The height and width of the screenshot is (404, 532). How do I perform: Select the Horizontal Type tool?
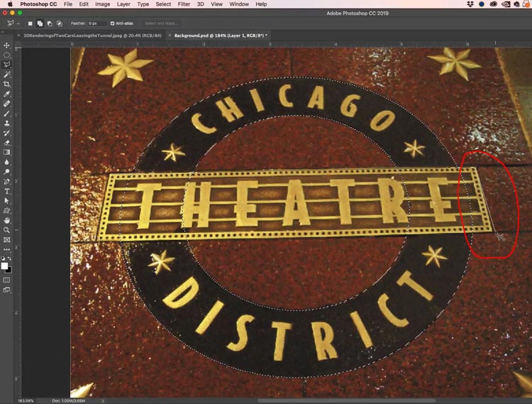(7, 192)
